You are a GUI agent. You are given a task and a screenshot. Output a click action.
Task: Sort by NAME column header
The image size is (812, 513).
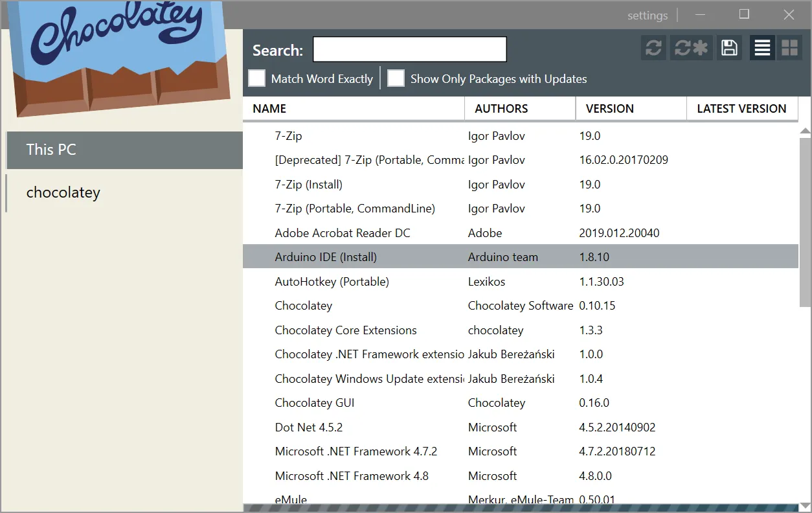[354, 109]
